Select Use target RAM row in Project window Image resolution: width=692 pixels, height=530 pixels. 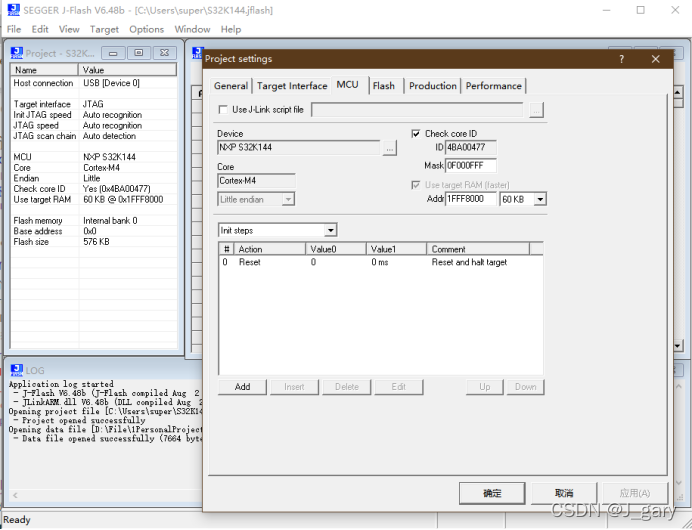point(94,199)
